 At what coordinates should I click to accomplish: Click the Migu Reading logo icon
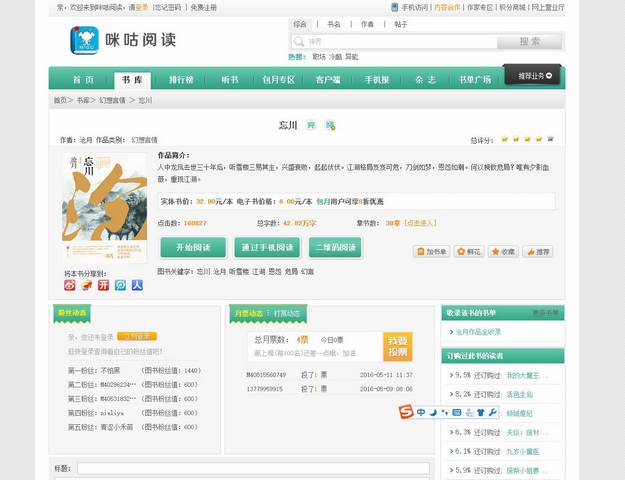(x=84, y=41)
